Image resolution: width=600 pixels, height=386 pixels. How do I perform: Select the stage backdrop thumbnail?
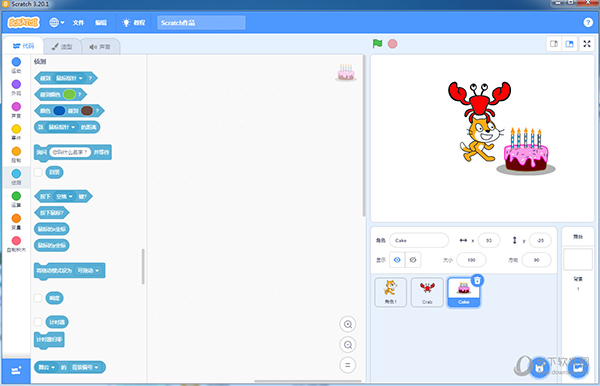(x=578, y=259)
